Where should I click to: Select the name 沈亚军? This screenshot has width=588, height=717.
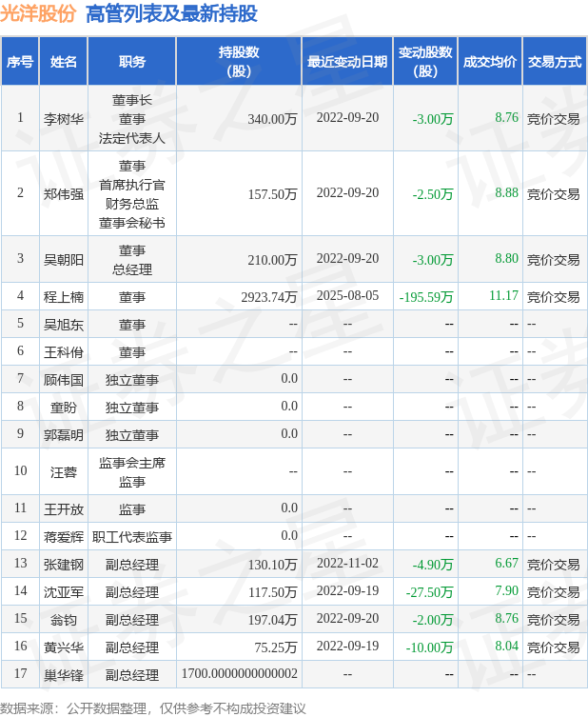(x=64, y=592)
